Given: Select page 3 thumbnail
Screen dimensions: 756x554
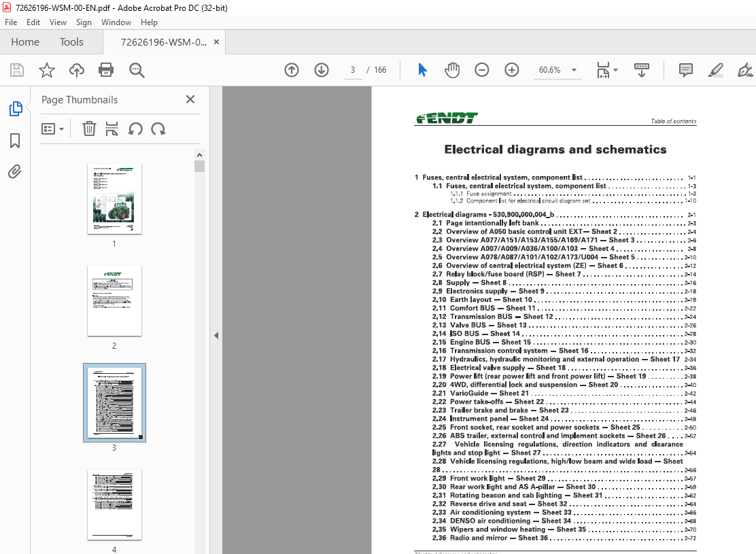Looking at the screenshot, I should (114, 402).
